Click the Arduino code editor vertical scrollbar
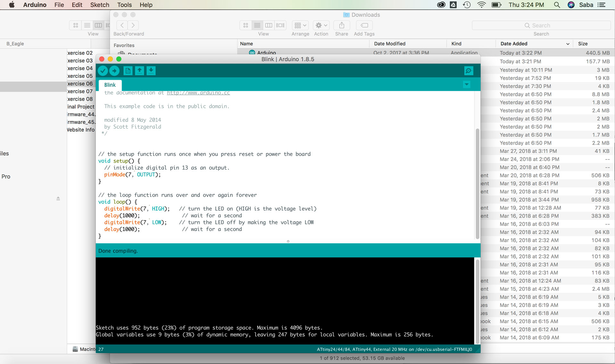615x364 pixels. point(477,183)
